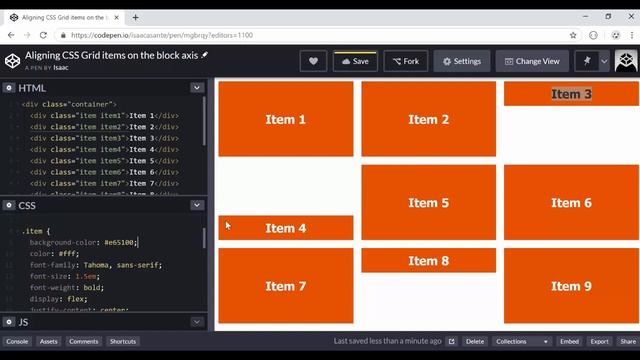This screenshot has height=360, width=640.
Task: Reload the browser page
Action: click(43, 35)
